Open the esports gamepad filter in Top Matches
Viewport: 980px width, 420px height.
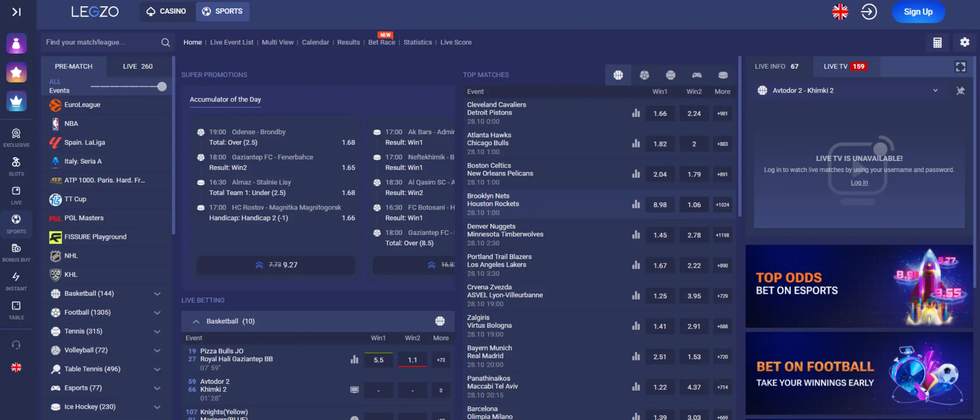tap(697, 75)
